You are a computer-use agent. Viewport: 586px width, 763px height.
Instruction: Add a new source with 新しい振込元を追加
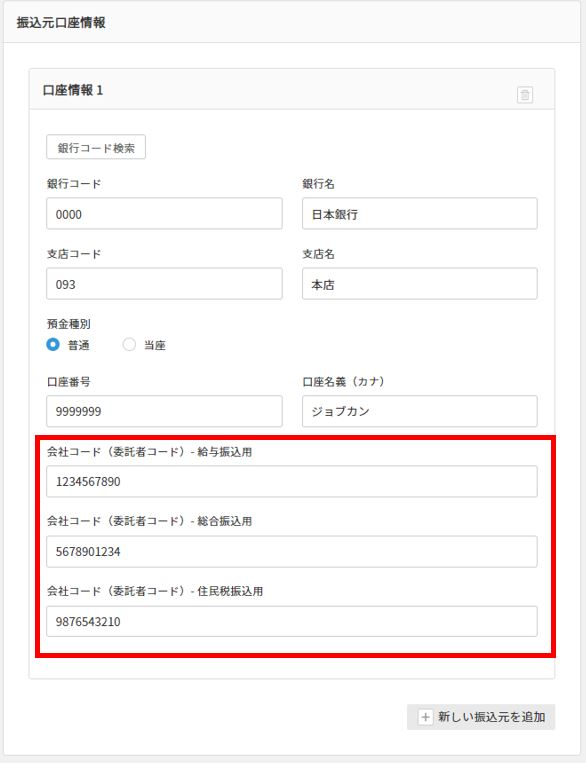point(481,717)
